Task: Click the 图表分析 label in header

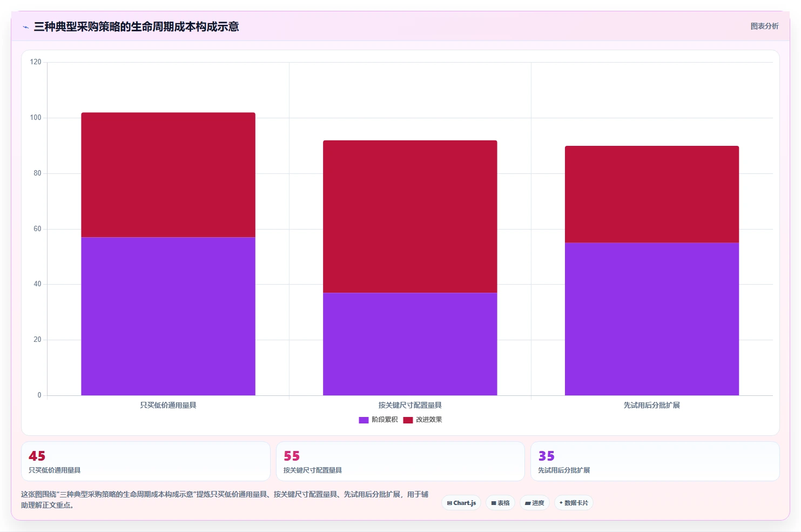Action: coord(764,26)
